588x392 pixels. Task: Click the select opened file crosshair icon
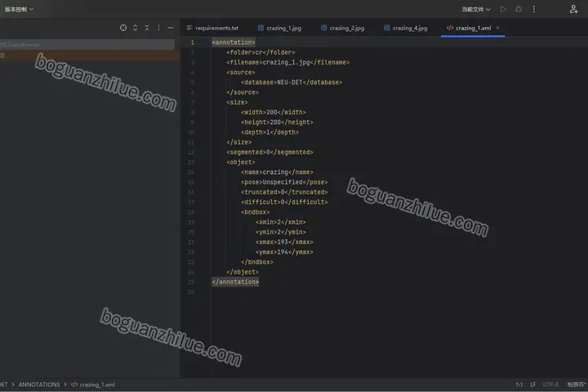123,28
